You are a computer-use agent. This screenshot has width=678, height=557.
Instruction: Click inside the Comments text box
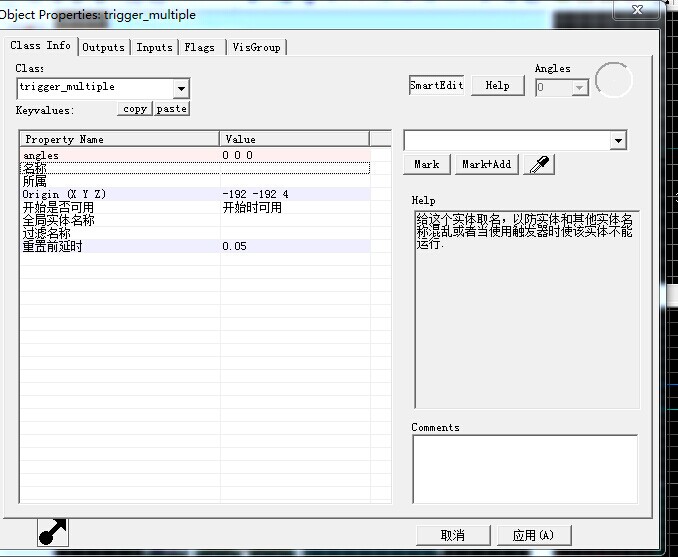[525, 469]
